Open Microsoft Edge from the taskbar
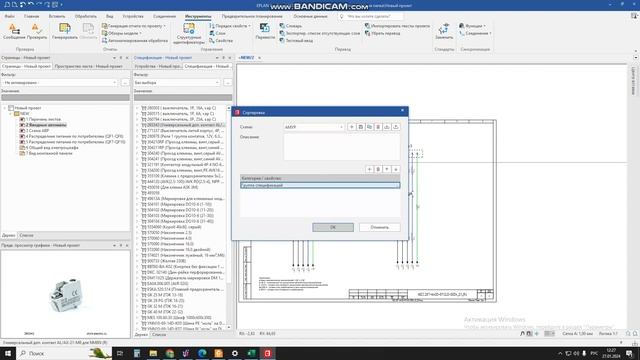The height and width of the screenshot is (360, 640). 202,353
